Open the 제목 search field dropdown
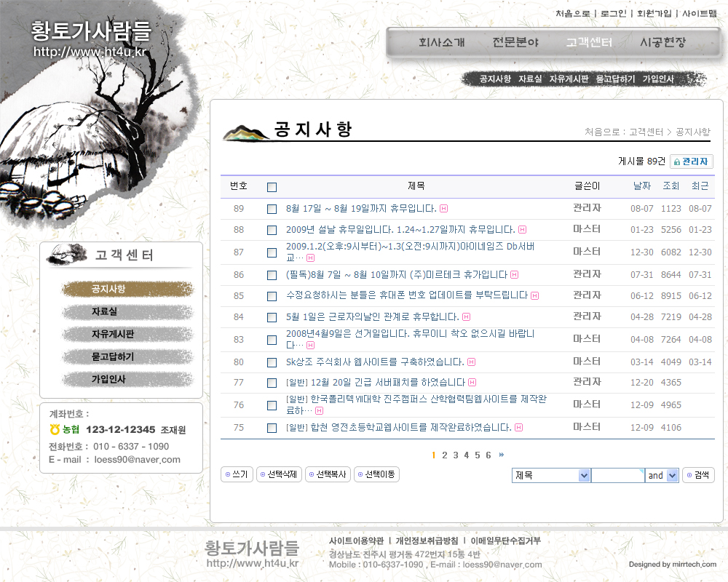 click(x=584, y=476)
